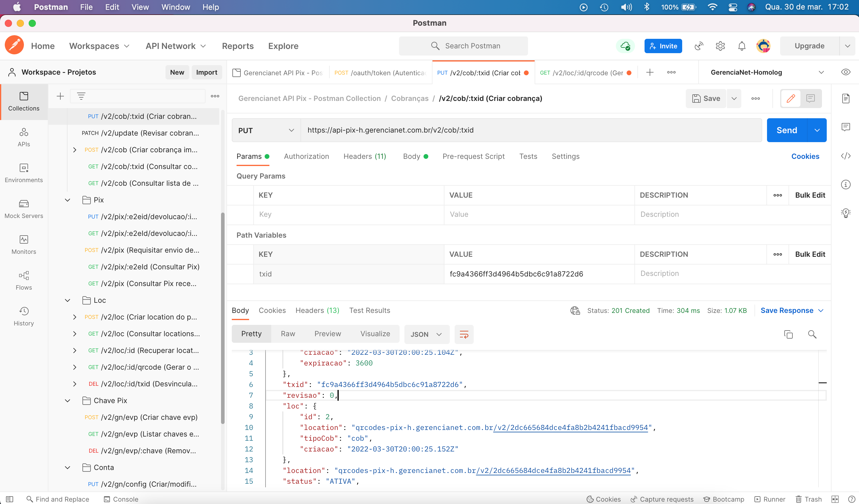Open collections panel more options dots

pos(215,96)
